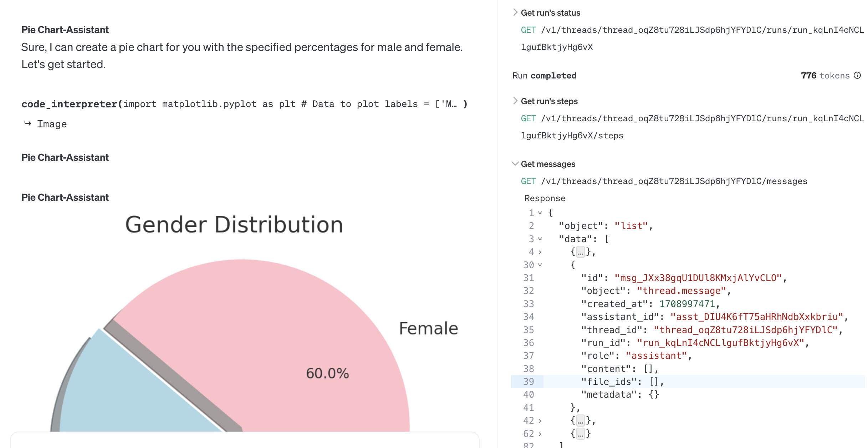This screenshot has width=868, height=448.
Task: Click the ellipsis placeholder on line 4
Action: coord(581,252)
